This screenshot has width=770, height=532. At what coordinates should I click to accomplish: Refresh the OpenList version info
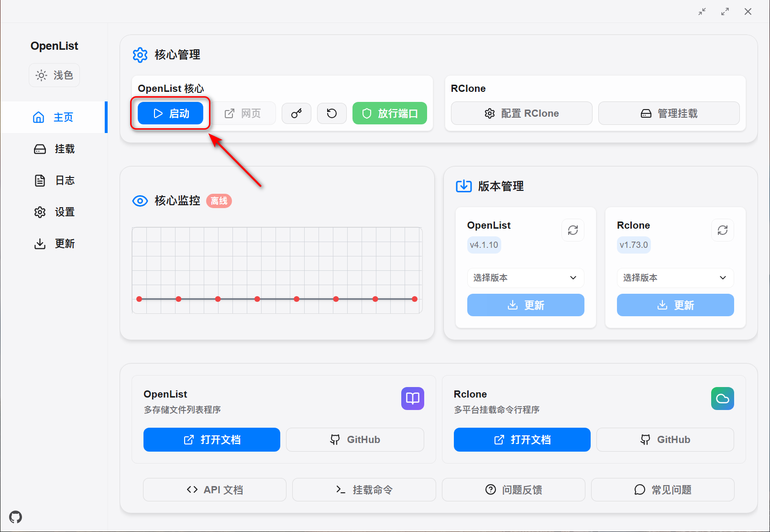572,230
